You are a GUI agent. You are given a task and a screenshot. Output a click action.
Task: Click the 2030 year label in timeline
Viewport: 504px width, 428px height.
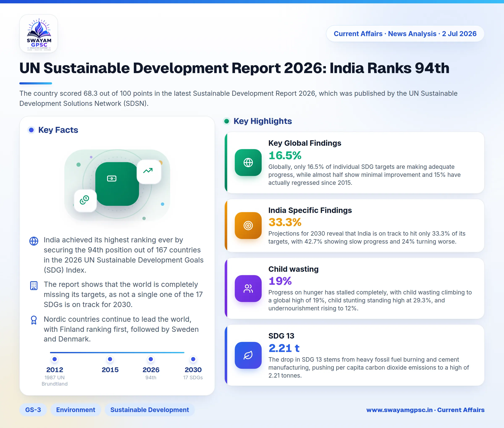point(193,370)
